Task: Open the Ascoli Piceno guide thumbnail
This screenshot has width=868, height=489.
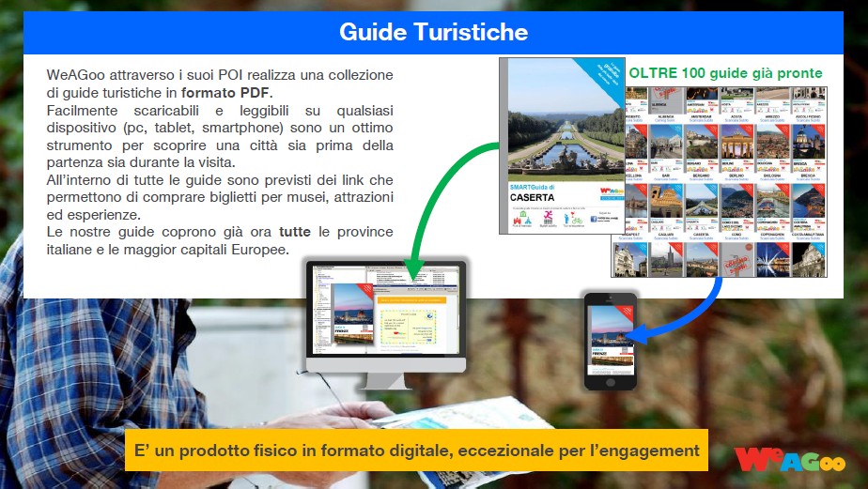Action: (808, 100)
